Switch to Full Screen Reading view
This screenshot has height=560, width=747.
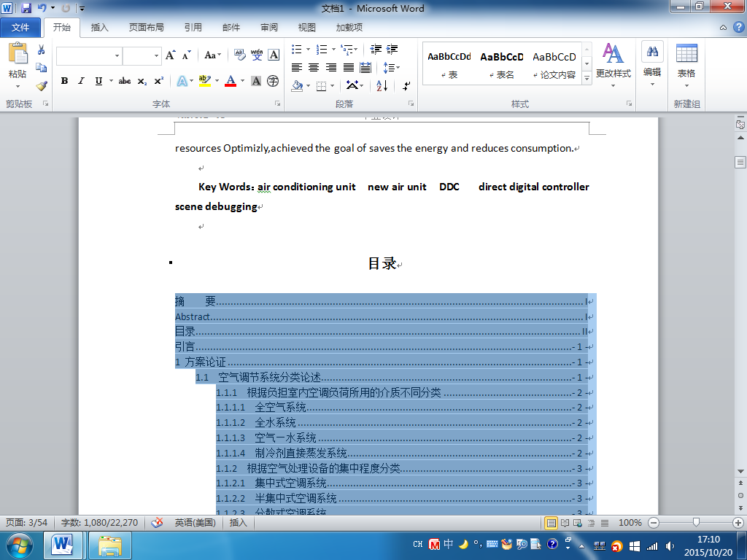(x=565, y=523)
